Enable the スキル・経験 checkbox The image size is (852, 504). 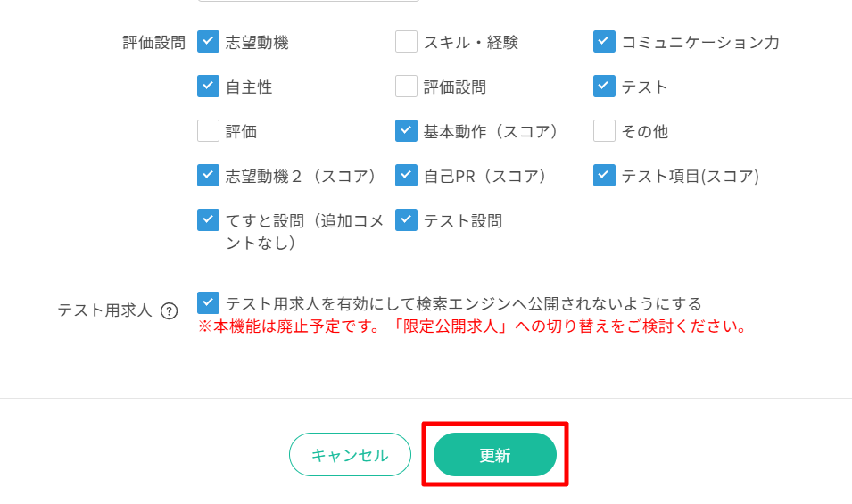(x=406, y=42)
